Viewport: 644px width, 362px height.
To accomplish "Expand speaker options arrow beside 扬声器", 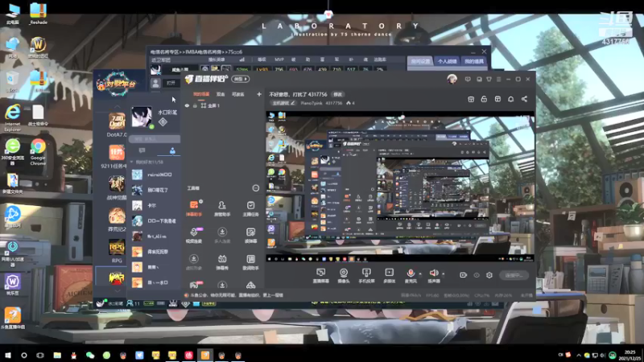I will point(444,274).
